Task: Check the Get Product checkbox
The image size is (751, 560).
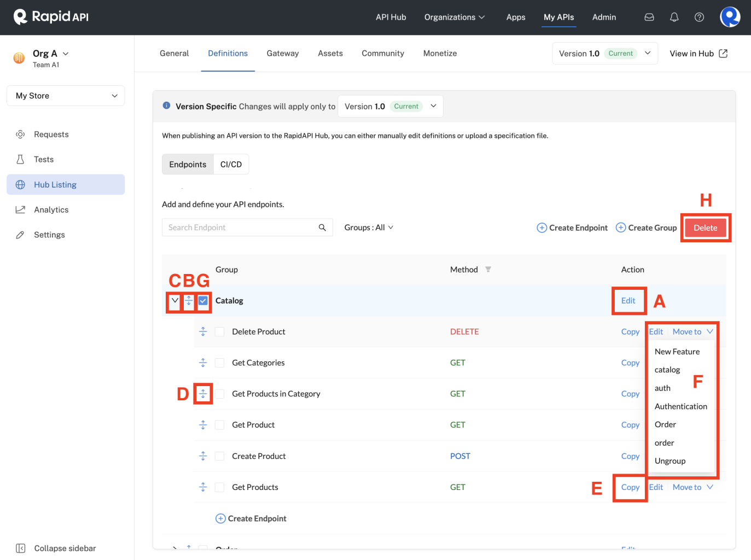Action: [x=219, y=425]
